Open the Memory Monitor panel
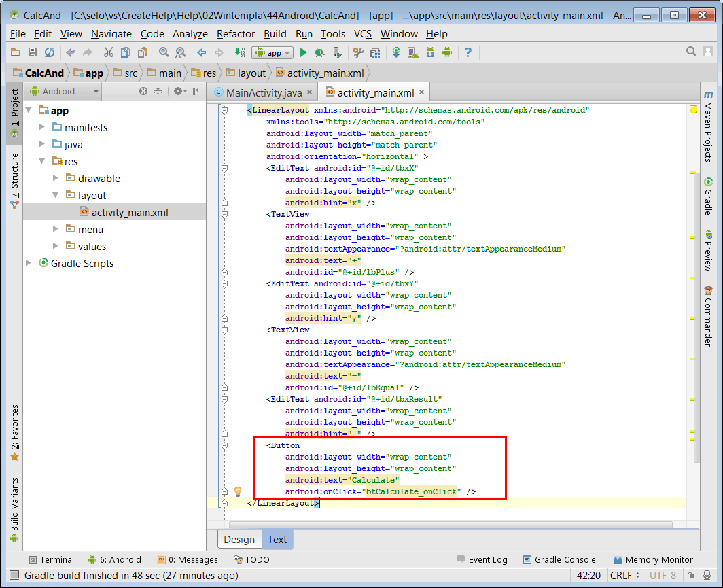The height and width of the screenshot is (588, 723). coord(654,560)
